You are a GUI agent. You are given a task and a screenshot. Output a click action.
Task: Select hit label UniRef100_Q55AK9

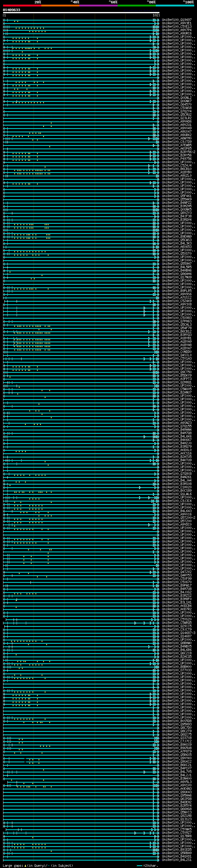click(x=177, y=200)
